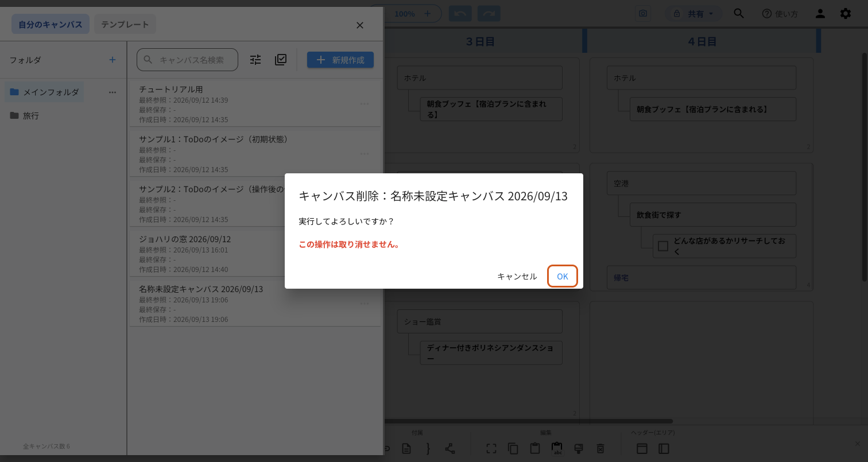Close the bottom toolbar with X

[x=858, y=444]
